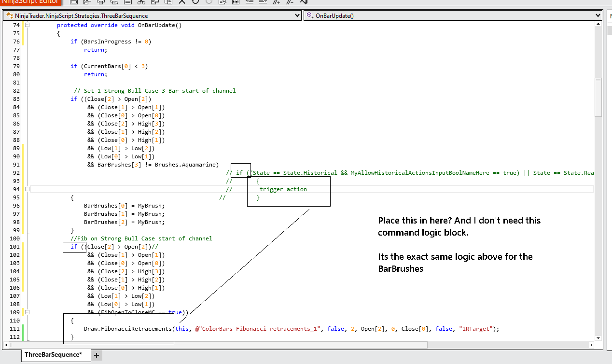
Task: Click line number 100 in the gutter
Action: point(14,238)
